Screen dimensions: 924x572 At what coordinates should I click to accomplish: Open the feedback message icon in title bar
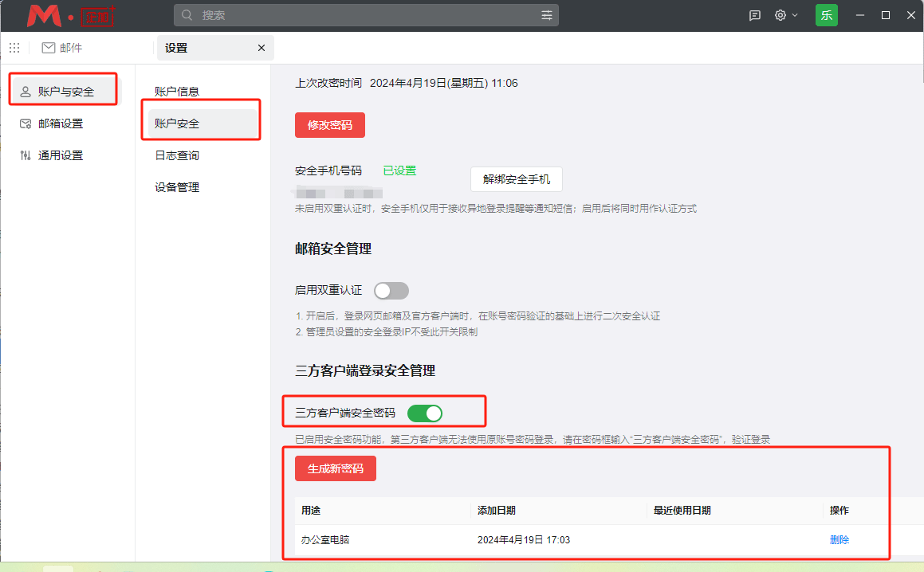pos(754,14)
